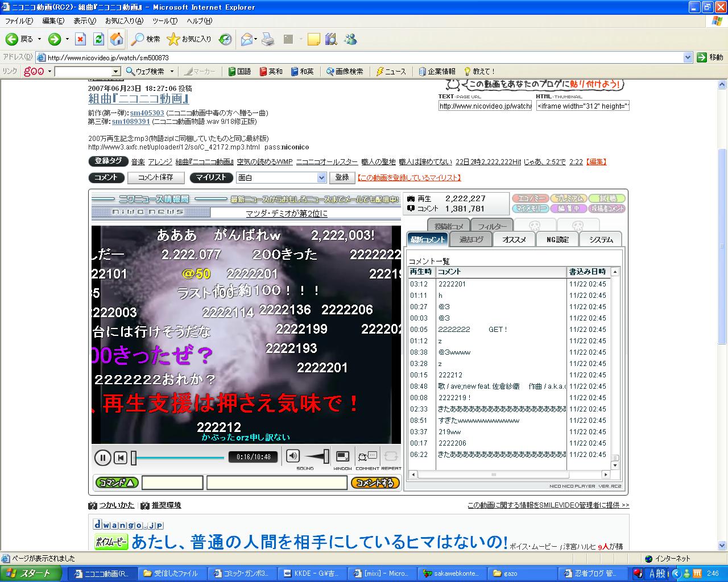
Task: Switch to the オススメ tab
Action: [514, 239]
